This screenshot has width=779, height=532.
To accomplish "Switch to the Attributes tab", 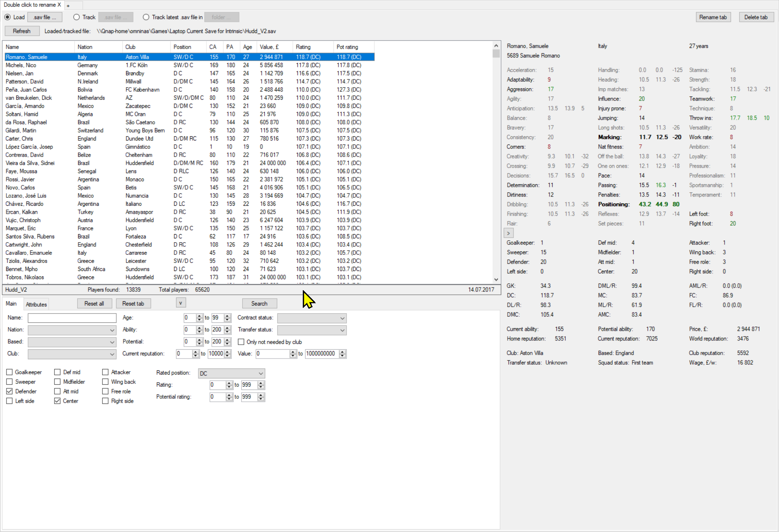I will pyautogui.click(x=36, y=304).
